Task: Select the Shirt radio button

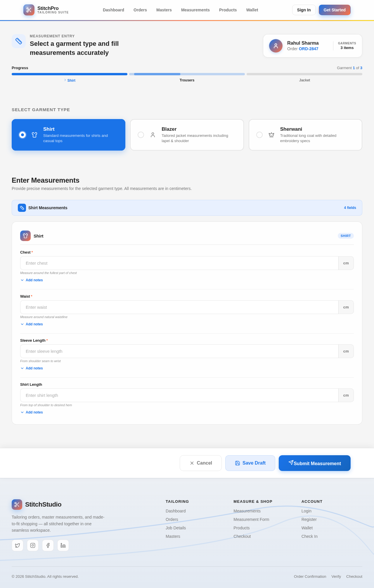Action: click(x=22, y=135)
